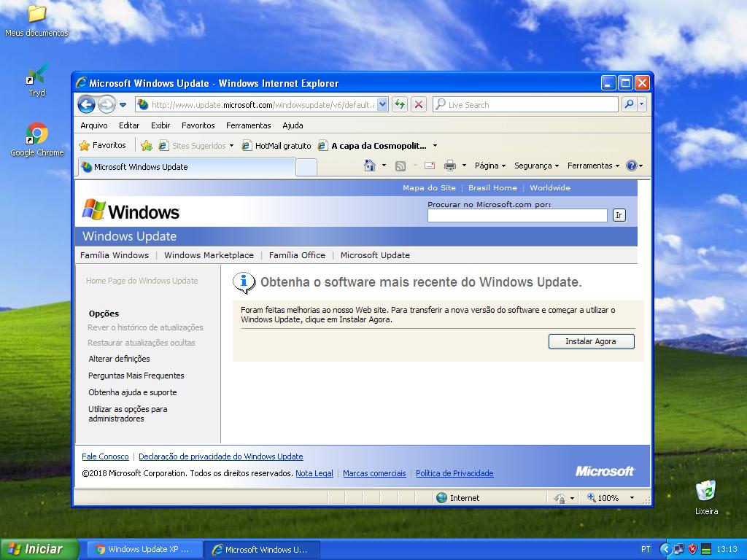Click Alterar definições option
747x560 pixels.
119,359
